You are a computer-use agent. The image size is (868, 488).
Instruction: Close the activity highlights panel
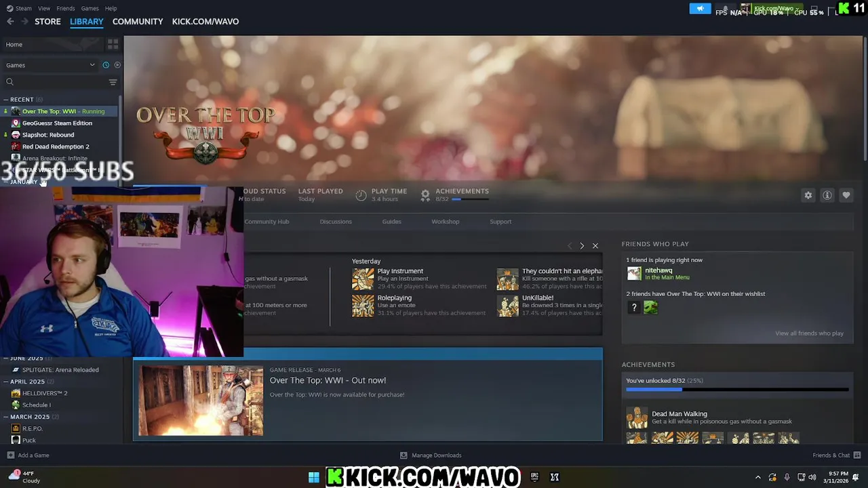595,245
